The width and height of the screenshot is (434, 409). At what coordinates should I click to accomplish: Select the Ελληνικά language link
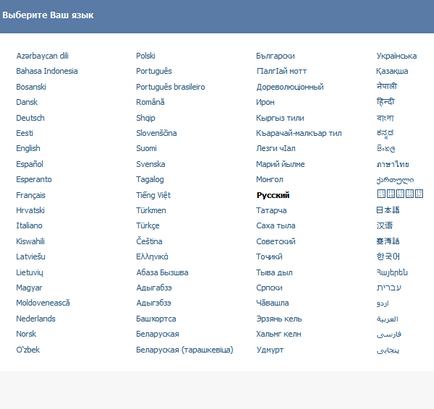152,257
